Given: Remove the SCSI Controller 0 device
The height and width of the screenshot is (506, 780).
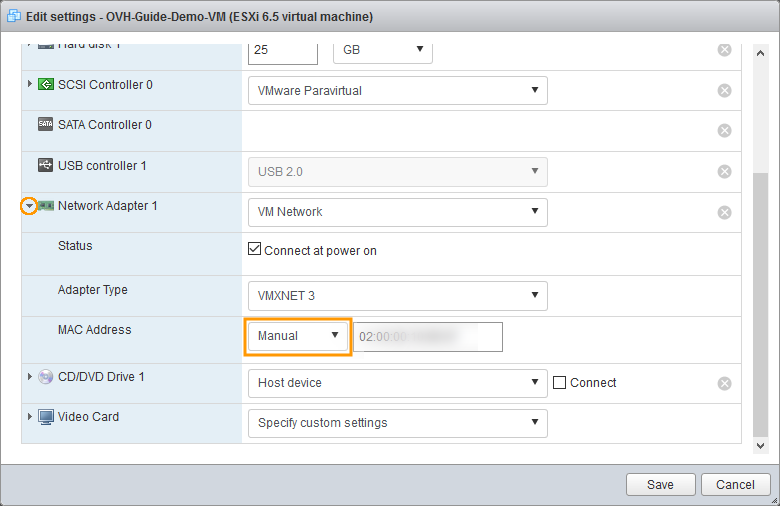Looking at the screenshot, I should 724,91.
